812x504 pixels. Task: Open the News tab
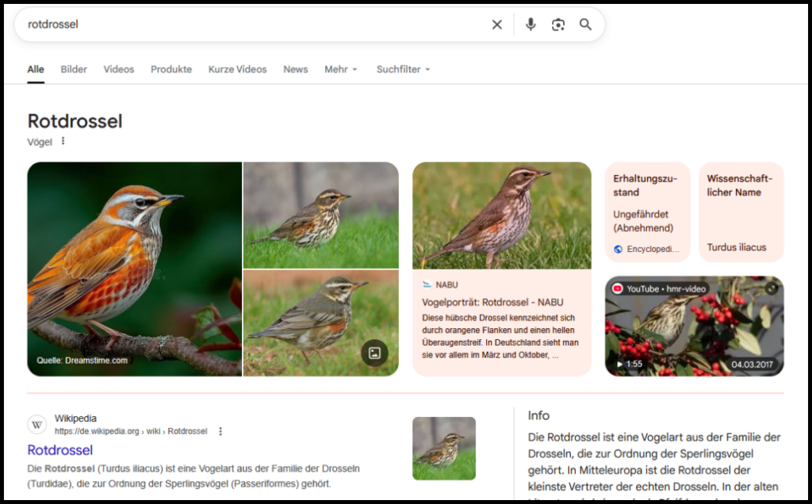(295, 70)
